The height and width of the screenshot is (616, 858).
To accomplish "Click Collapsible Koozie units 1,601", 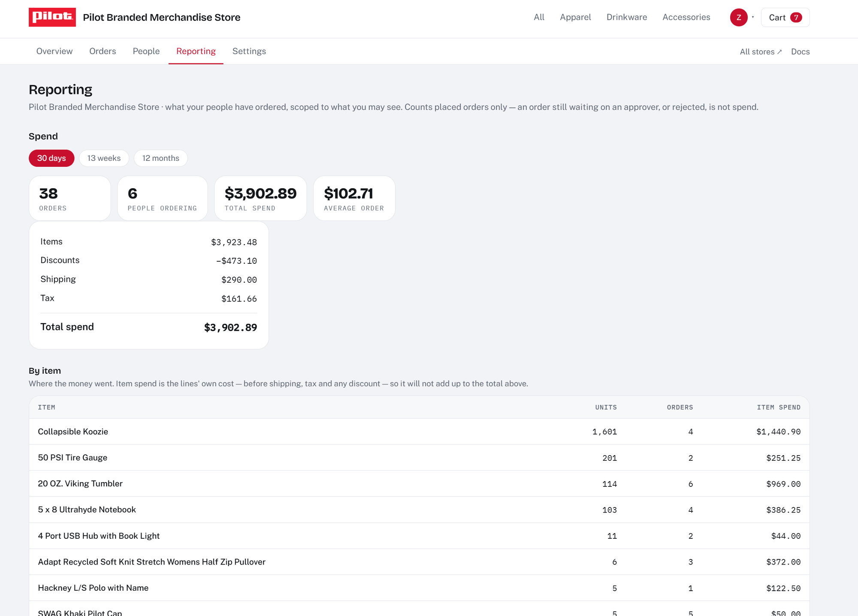I will coord(604,432).
